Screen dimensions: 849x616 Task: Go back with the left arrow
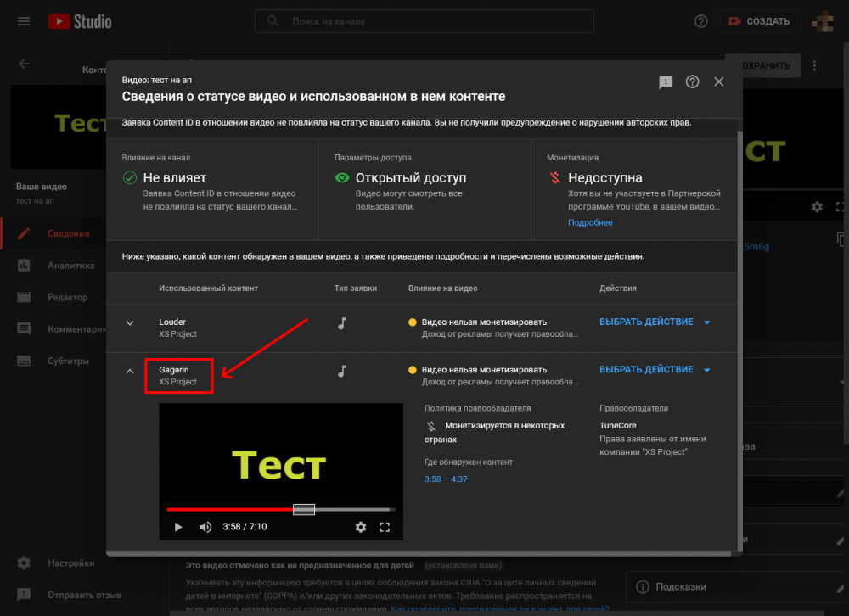coord(24,64)
